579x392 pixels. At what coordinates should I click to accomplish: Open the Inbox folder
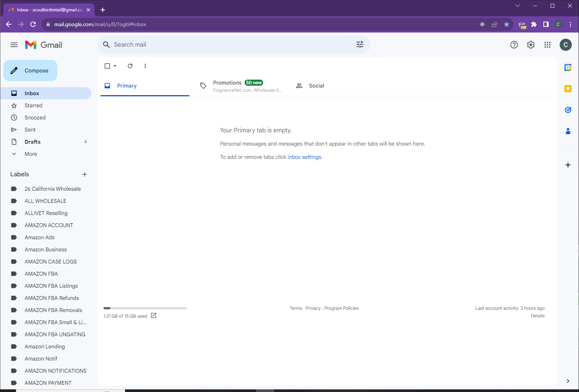point(46,93)
